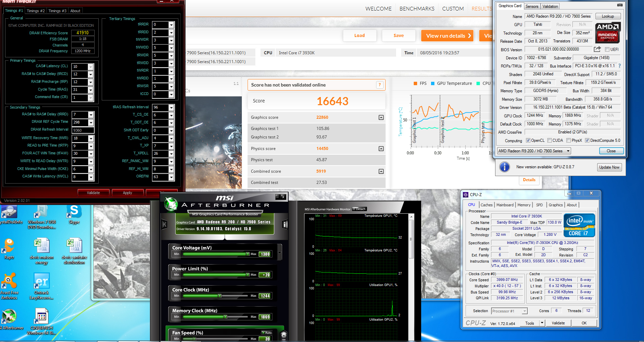The height and width of the screenshot is (342, 644).
Task: Toggle DirectCompute 5.0 checkbox
Action: tap(587, 140)
